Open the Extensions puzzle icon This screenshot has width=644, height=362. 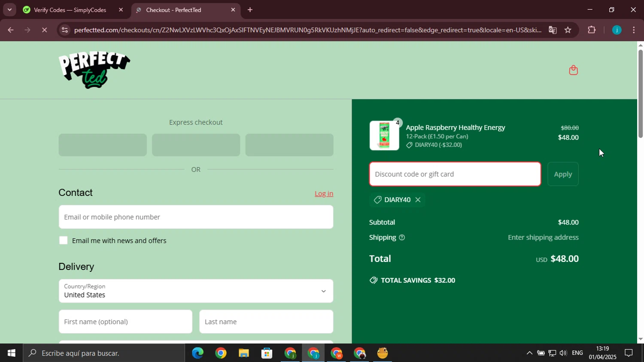[592, 30]
